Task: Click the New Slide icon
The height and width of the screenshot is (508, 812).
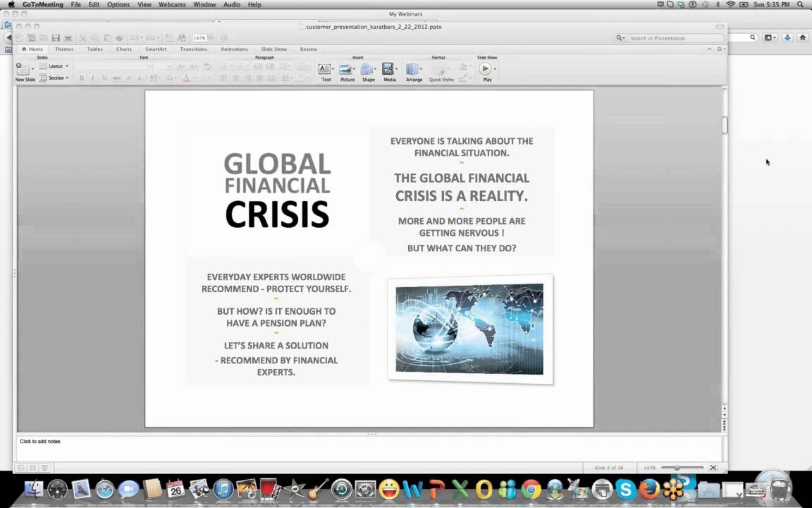Action: click(23, 69)
